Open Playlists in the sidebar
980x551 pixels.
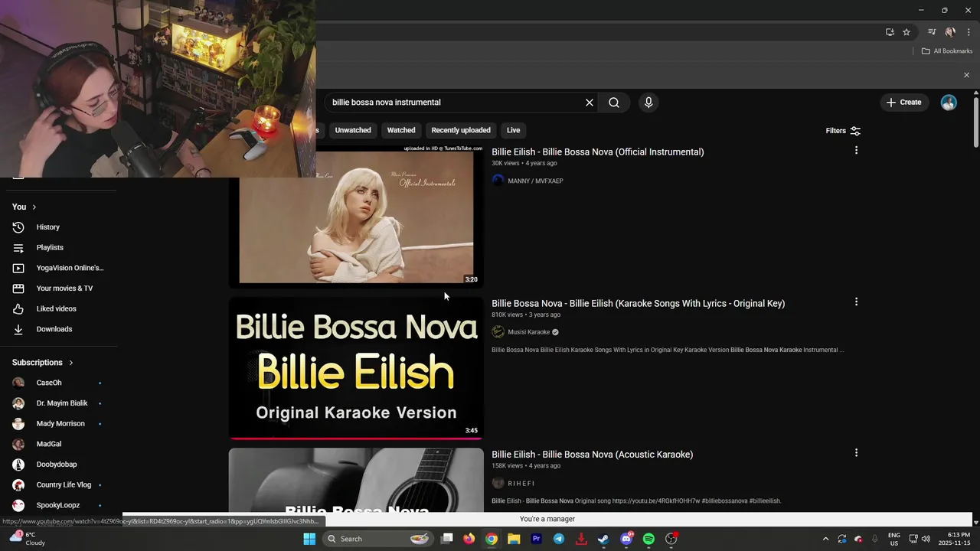(x=58, y=247)
